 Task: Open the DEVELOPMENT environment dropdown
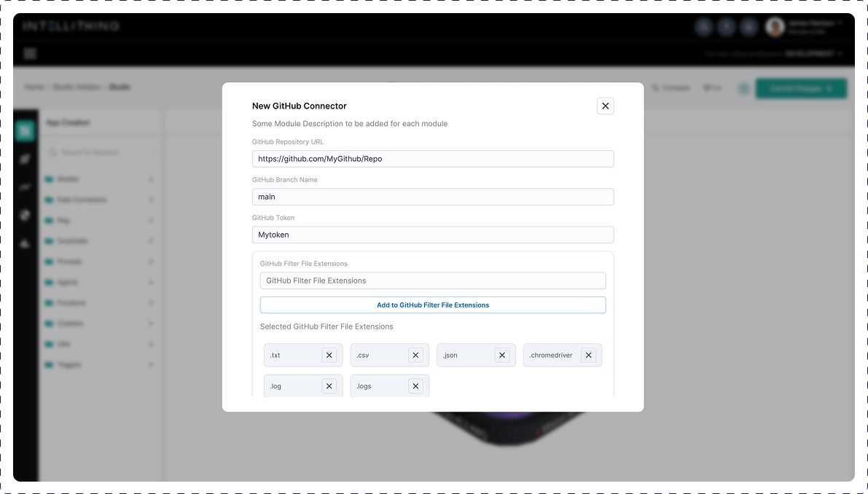tap(813, 54)
